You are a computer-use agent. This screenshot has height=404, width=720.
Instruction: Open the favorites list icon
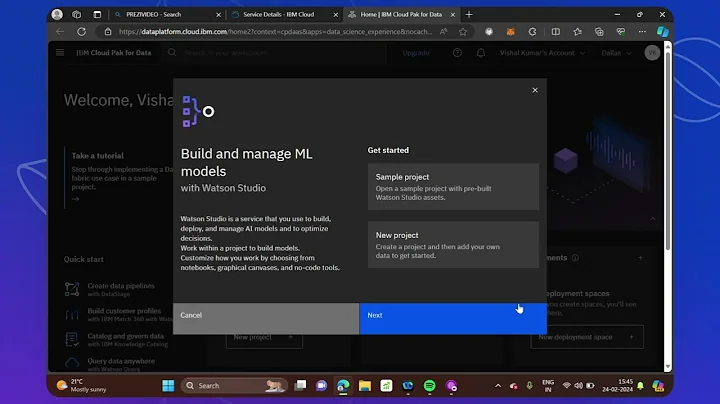tap(577, 32)
